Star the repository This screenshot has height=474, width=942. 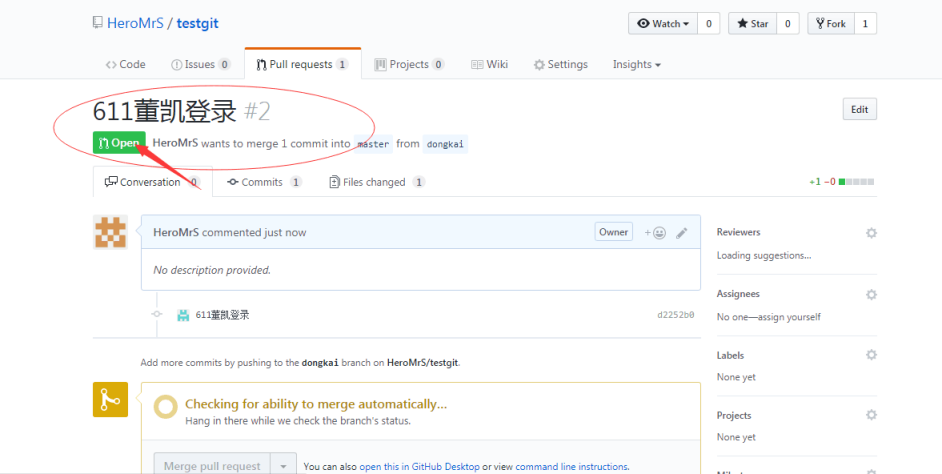(x=753, y=23)
